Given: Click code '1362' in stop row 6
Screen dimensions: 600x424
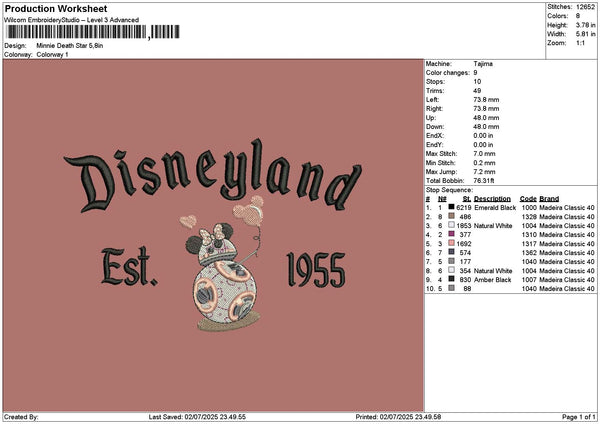Looking at the screenshot, I should tap(529, 253).
